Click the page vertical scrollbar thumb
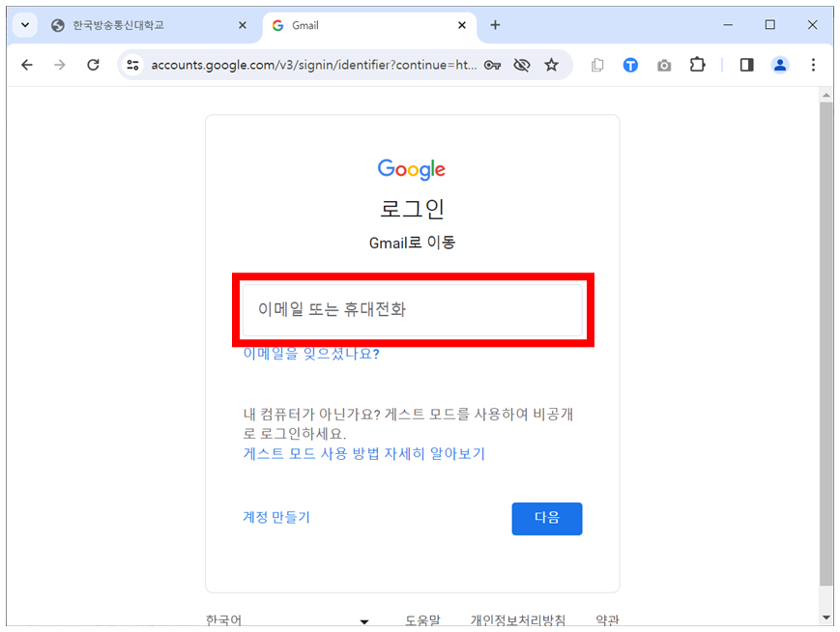Image resolution: width=840 pixels, height=632 pixels. (x=826, y=344)
